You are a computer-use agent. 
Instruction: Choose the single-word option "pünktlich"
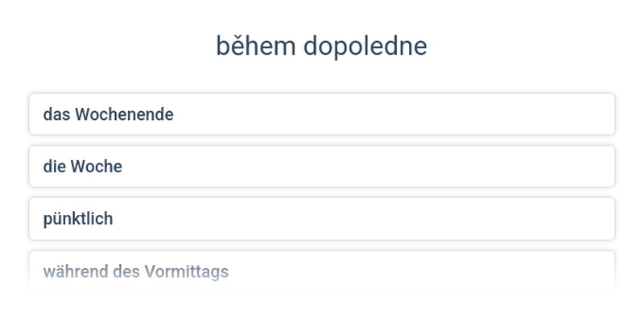click(x=322, y=219)
